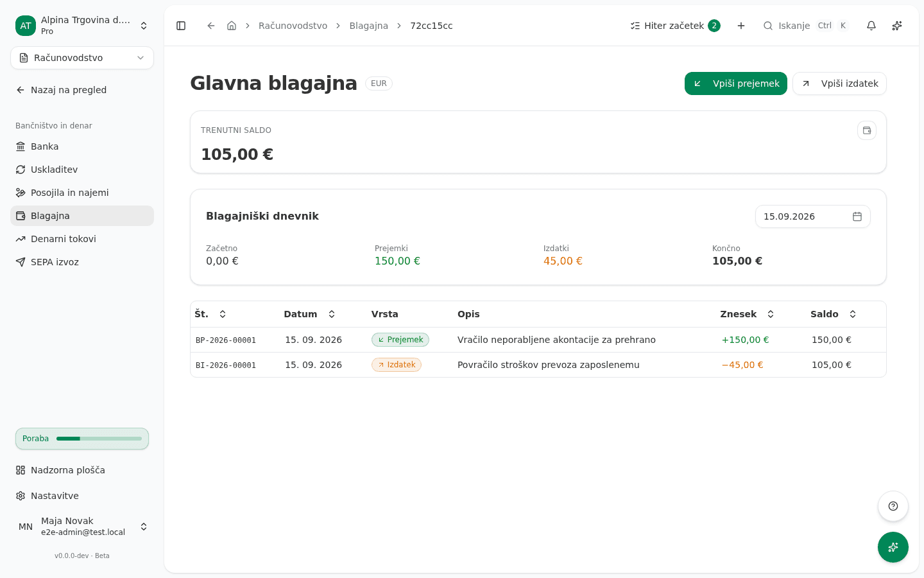
Task: Open SEPA izvoz in the sidebar
Action: pyautogui.click(x=82, y=262)
